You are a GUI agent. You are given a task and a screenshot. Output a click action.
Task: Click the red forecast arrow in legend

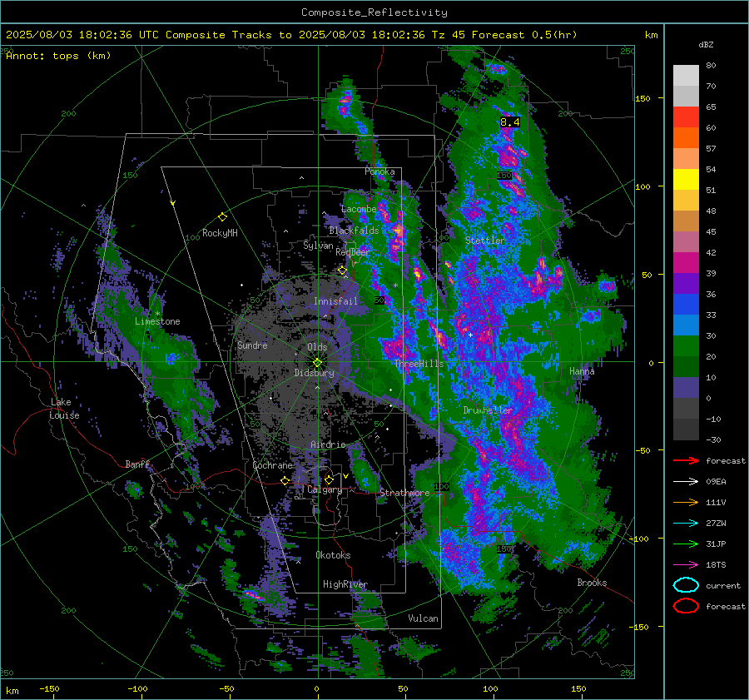click(686, 460)
